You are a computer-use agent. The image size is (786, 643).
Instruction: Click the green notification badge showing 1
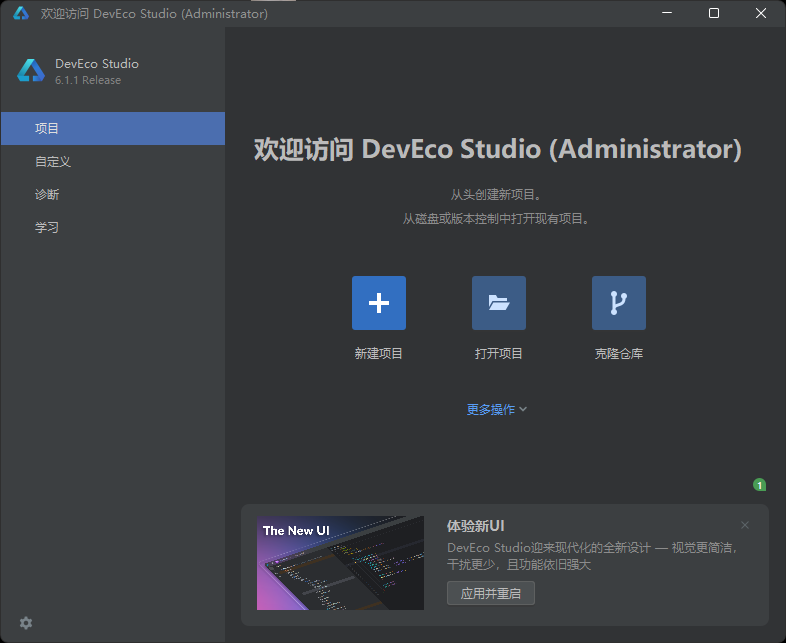coord(759,485)
